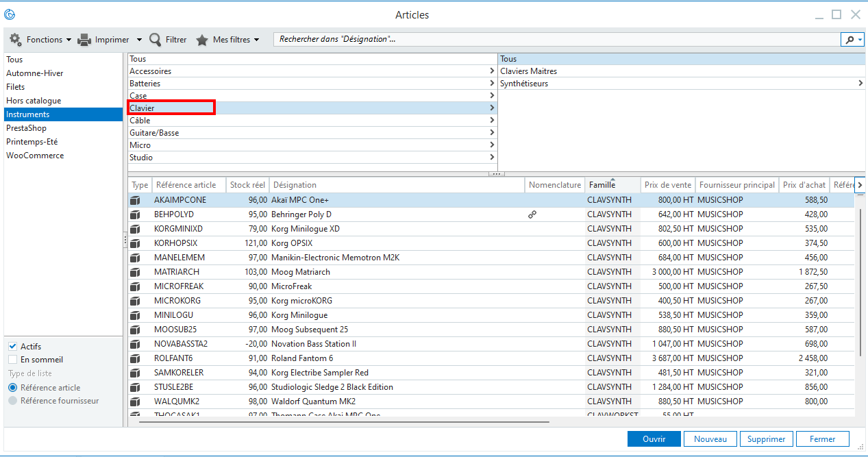The height and width of the screenshot is (457, 868).
Task: Click article box icon for SAMKORELER
Action: click(x=135, y=373)
